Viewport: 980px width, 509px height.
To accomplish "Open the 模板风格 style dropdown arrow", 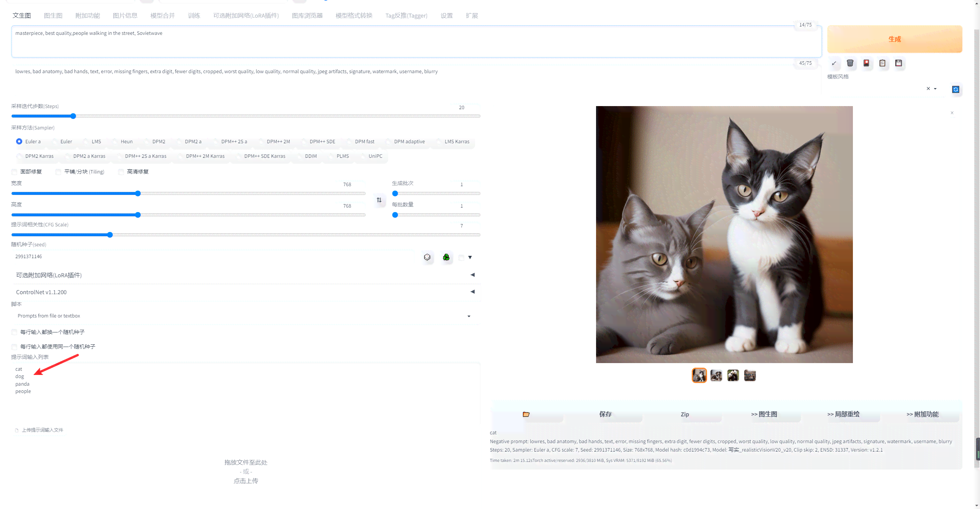I will click(x=935, y=89).
